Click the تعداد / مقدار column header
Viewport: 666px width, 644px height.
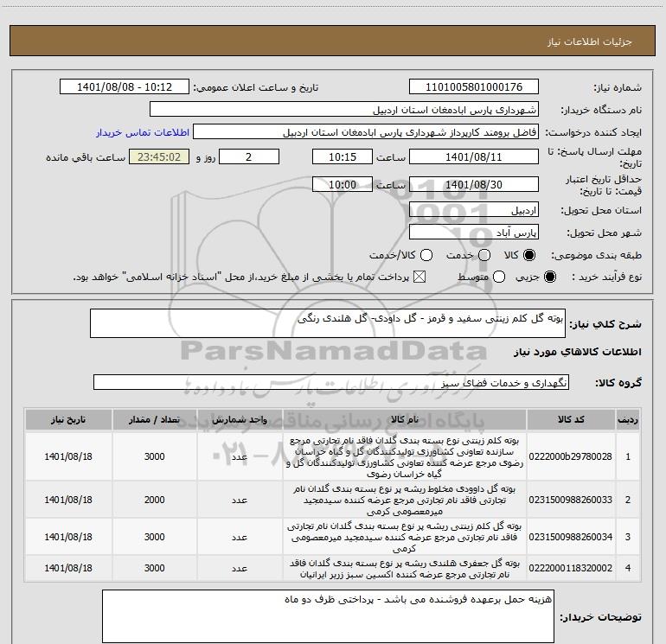[x=154, y=420]
